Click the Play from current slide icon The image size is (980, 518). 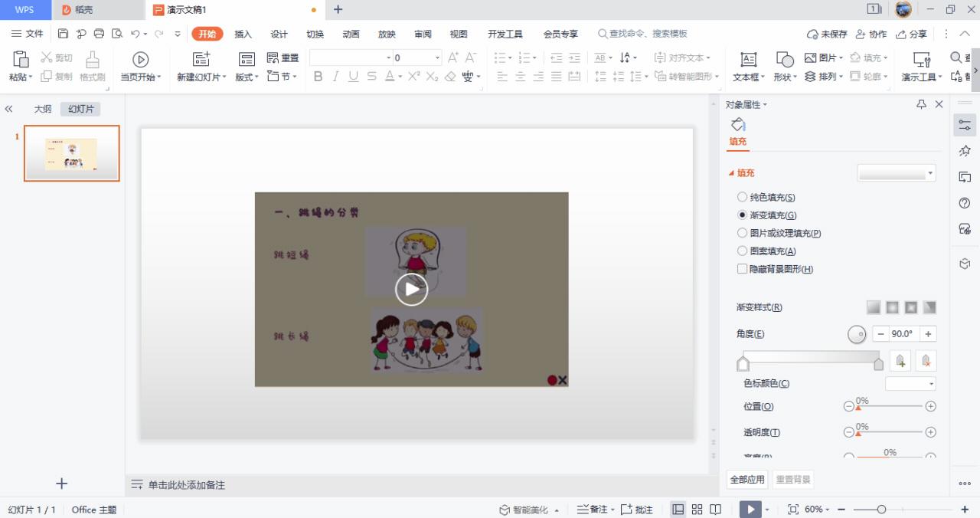tap(140, 60)
